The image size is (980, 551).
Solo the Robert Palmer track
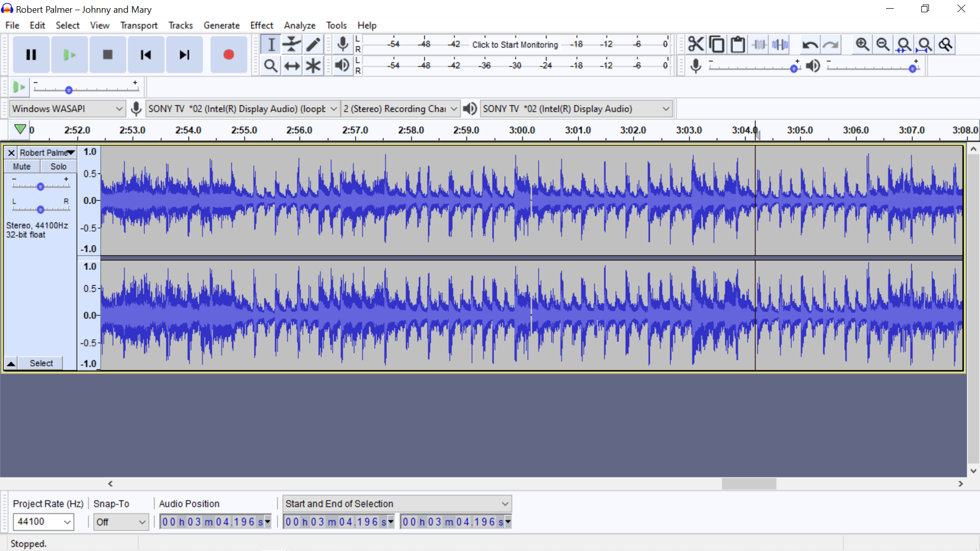click(x=59, y=166)
